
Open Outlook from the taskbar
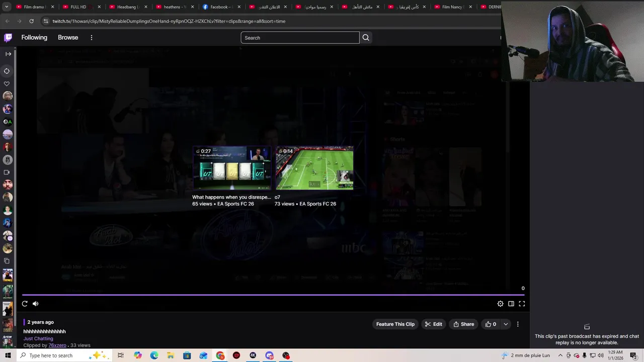203,355
